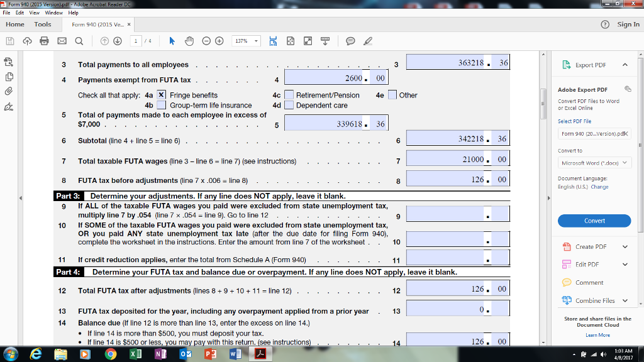
Task: Collapse the left navigation pane arrow
Action: click(21, 198)
